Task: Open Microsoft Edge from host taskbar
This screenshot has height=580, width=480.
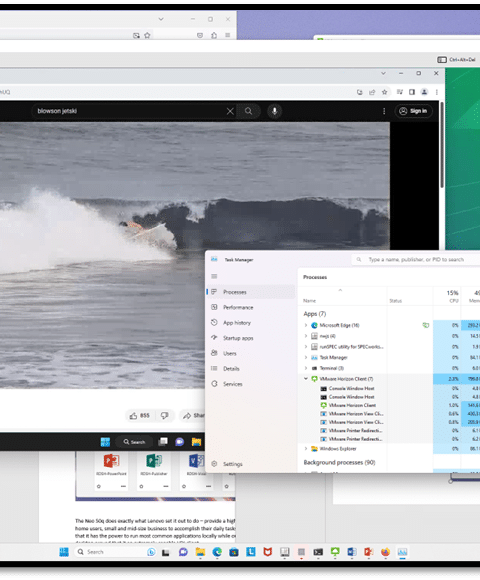Action: point(217,552)
